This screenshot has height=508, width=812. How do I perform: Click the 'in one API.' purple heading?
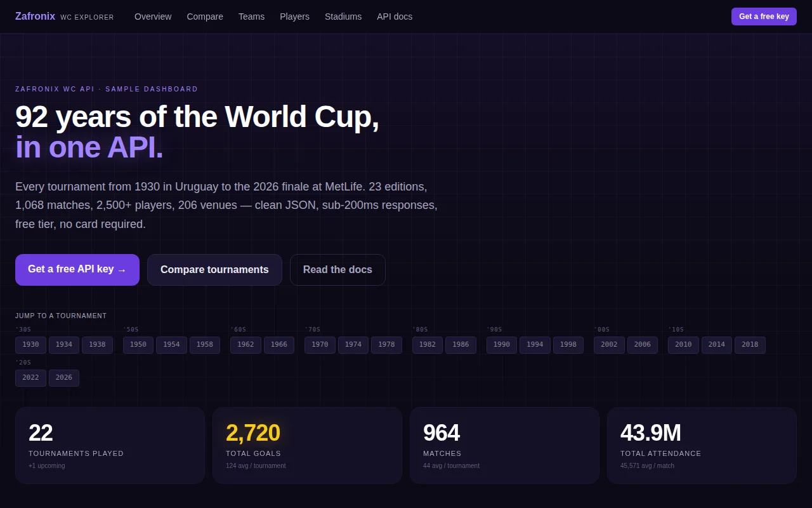coord(89,147)
